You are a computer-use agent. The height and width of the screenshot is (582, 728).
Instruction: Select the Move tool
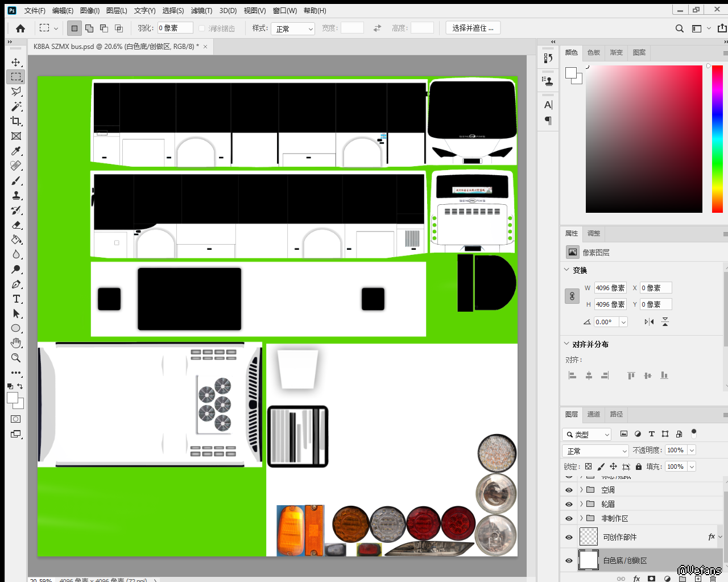16,62
